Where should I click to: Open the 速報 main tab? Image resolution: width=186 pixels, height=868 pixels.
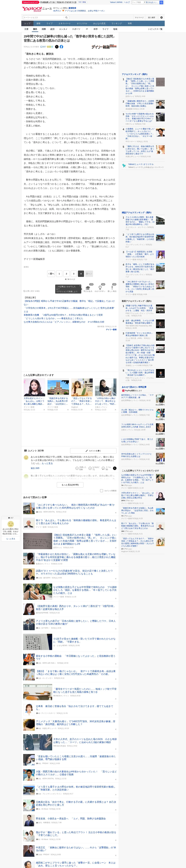[x=39, y=24]
